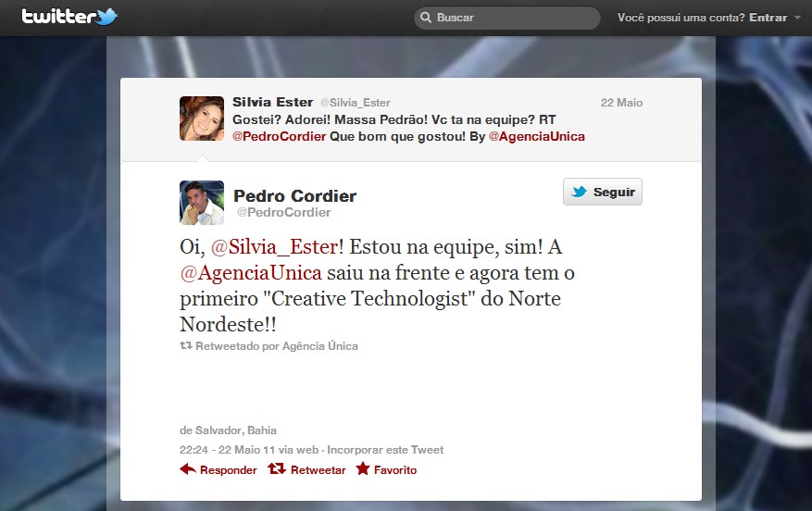
Task: Click the Seguir follow button
Action: 603,192
